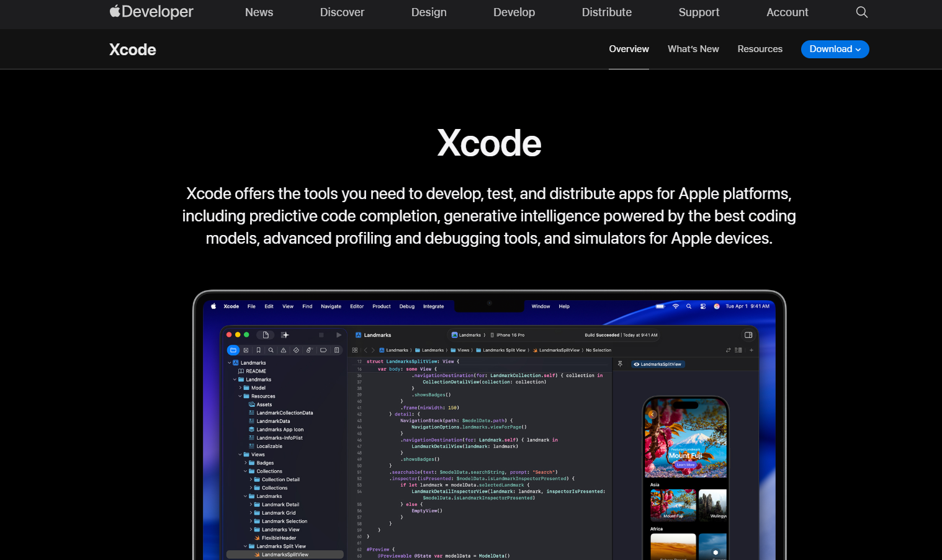Click the forward arrow in jump bar
Screen dimensions: 942x560
pos(373,350)
